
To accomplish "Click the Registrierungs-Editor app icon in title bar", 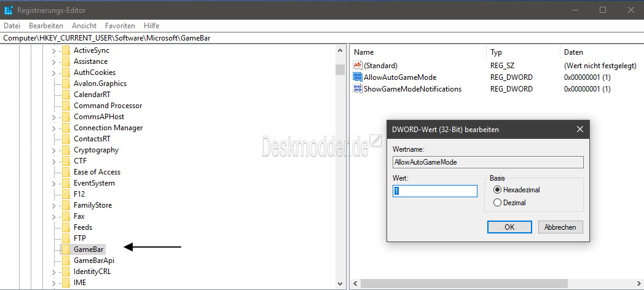I will [9, 10].
